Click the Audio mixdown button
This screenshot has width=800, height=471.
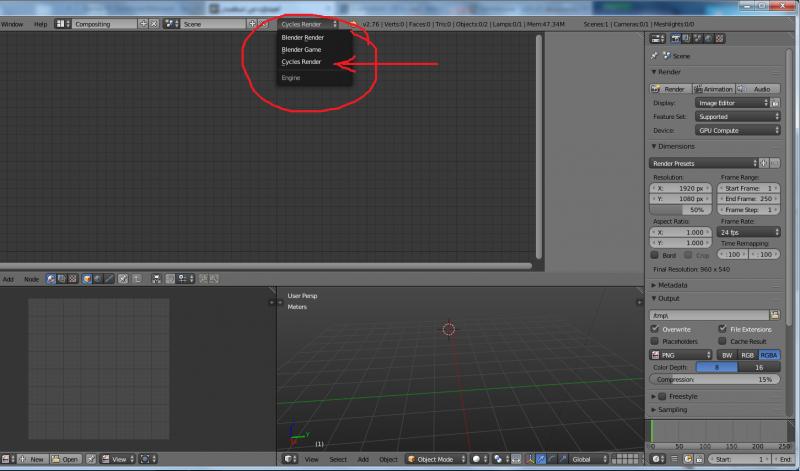coord(758,89)
